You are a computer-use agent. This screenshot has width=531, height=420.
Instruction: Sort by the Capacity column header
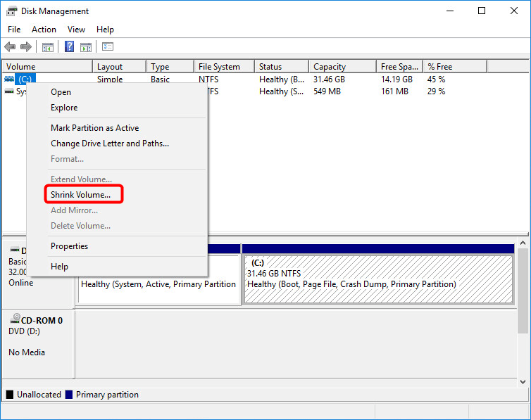pos(343,67)
